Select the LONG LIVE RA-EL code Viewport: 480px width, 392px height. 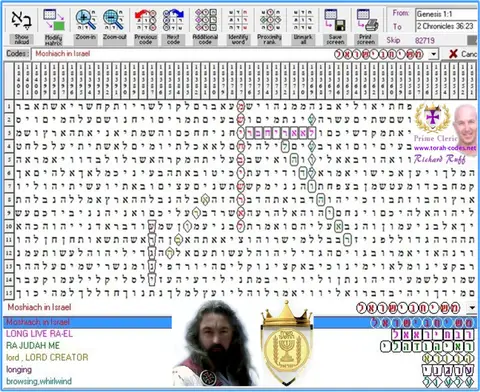(x=39, y=334)
